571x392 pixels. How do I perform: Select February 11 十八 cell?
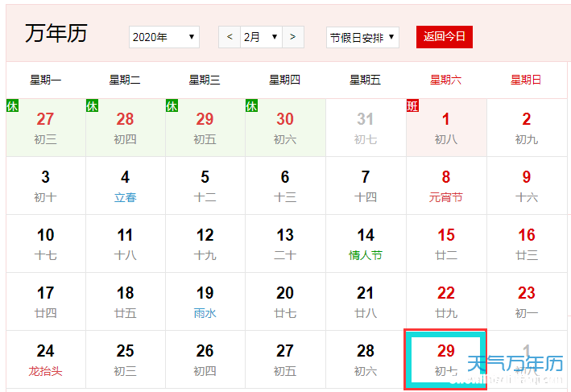click(x=126, y=244)
